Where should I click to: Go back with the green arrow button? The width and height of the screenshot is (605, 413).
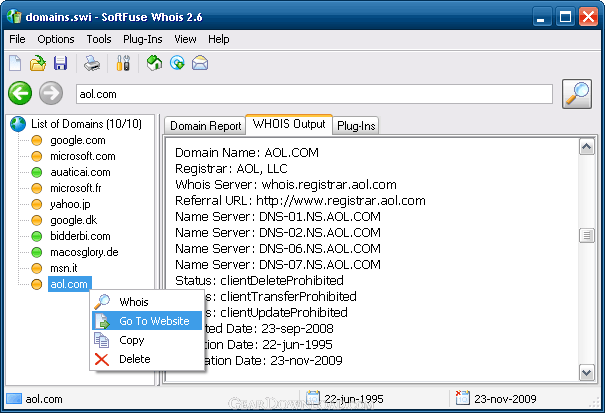pos(20,93)
